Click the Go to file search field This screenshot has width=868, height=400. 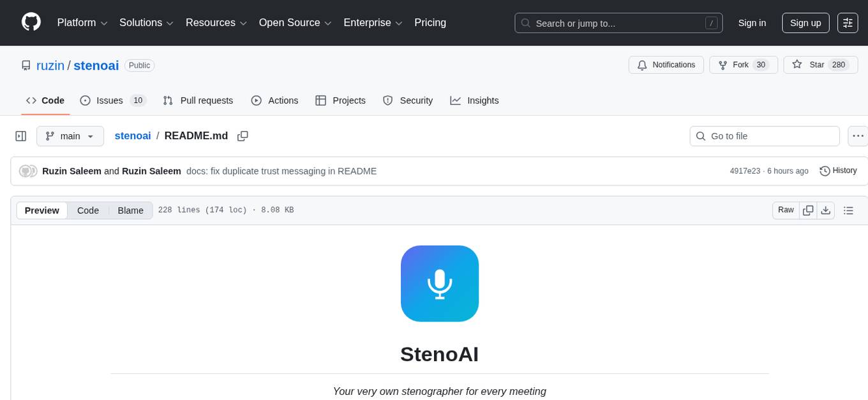tap(764, 135)
